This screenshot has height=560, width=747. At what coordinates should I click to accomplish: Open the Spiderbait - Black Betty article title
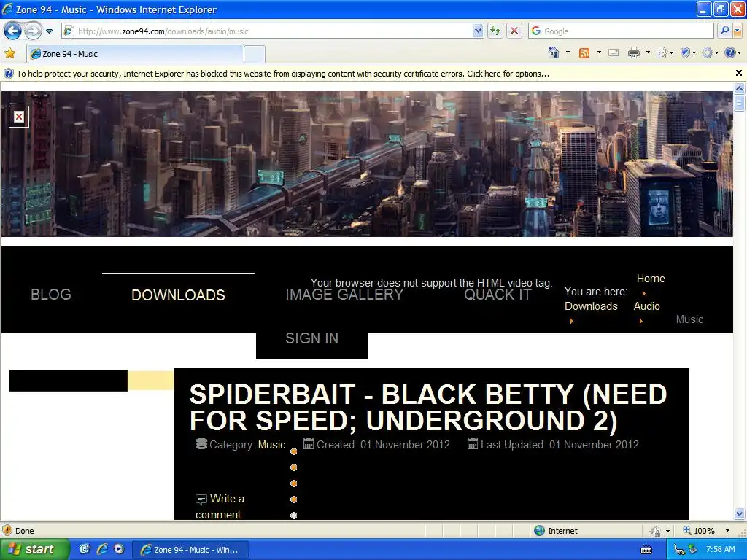pos(427,407)
